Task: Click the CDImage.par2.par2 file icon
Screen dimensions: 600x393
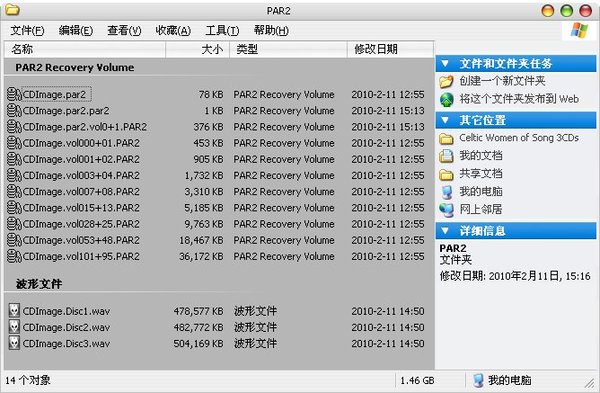Action: 14,111
